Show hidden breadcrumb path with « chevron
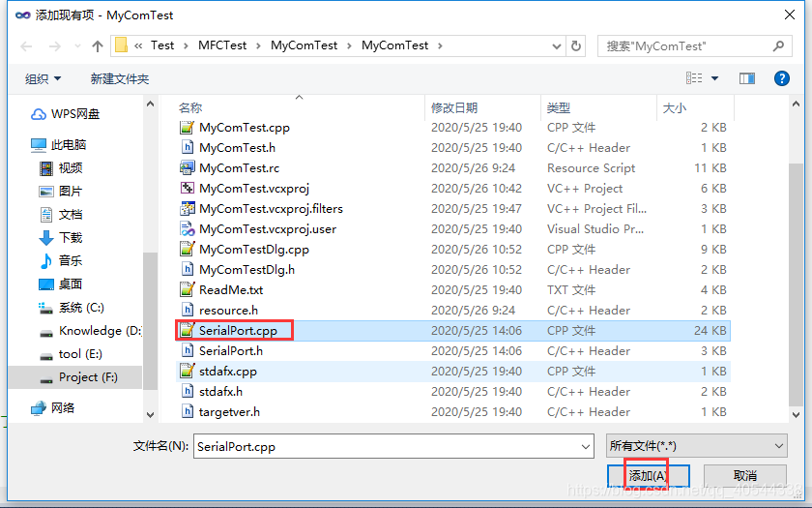This screenshot has width=812, height=508. [x=138, y=46]
